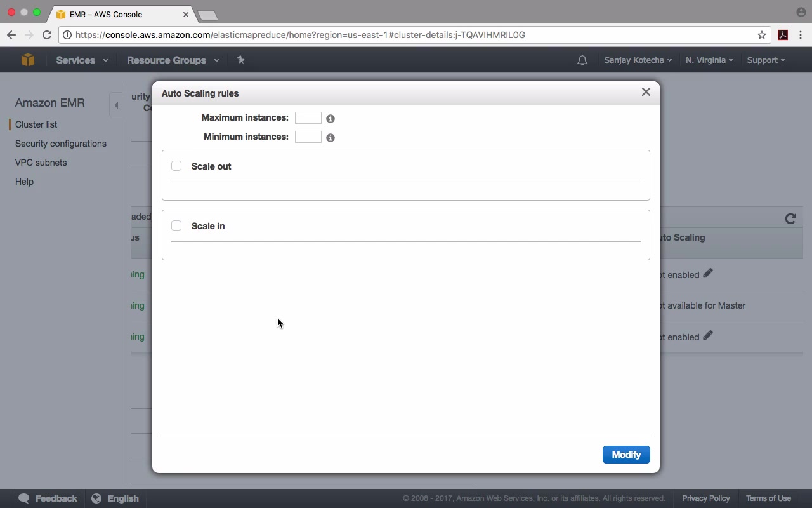812x508 pixels.
Task: Open the Privacy Policy link
Action: point(705,498)
